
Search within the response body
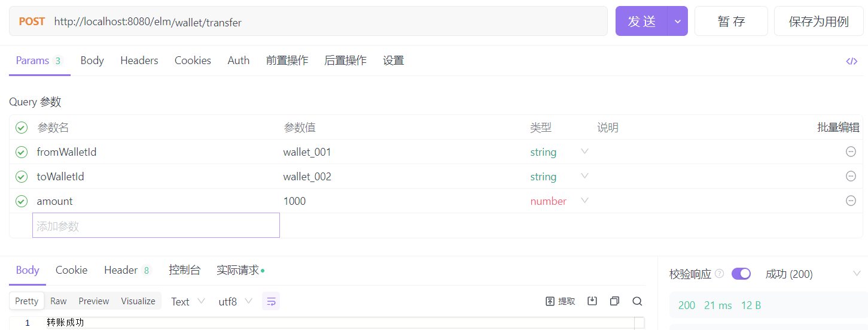pos(637,301)
